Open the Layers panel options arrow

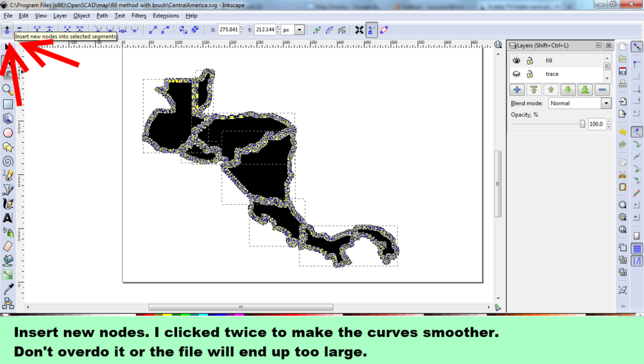pyautogui.click(x=598, y=45)
